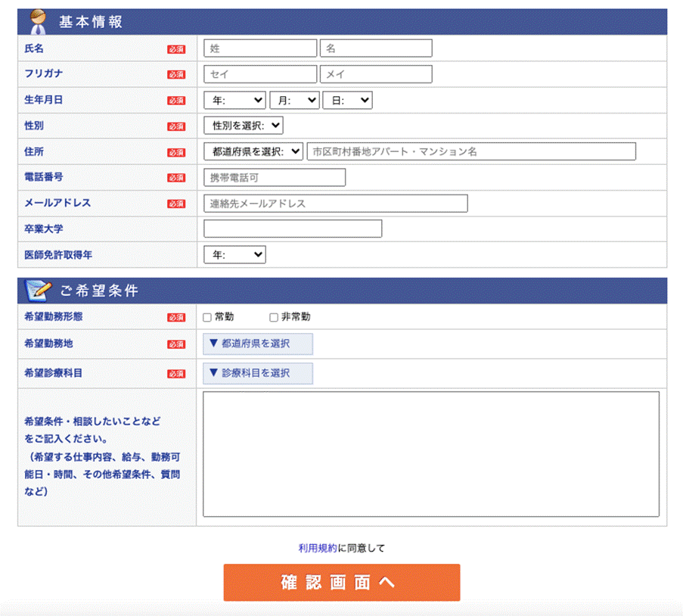Click the 希望条件 comments text area
Viewport: 683px width, 616px height.
431,454
